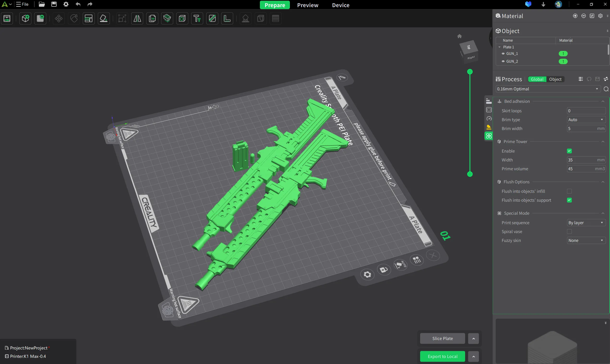Screen dimensions: 610x364
Task: Click the Export to Local button
Action: [443, 356]
